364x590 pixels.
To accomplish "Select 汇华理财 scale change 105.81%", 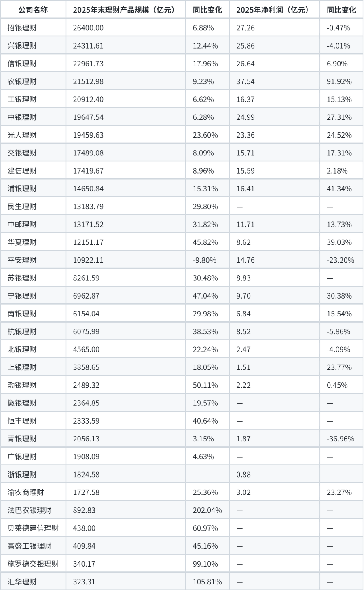I will 207,582.
